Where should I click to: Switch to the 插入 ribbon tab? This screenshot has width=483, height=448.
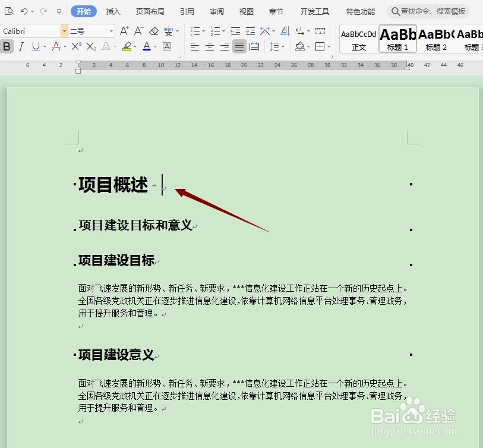[x=113, y=11]
